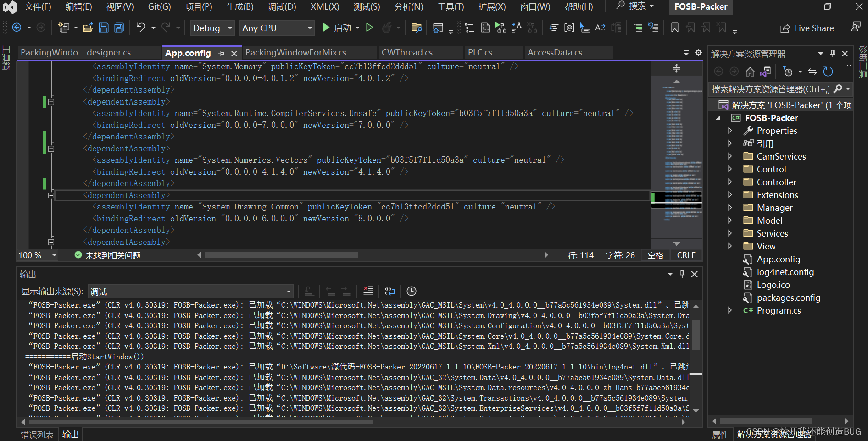Refresh the Solution Explorer
Image resolution: width=868 pixels, height=441 pixels.
tap(828, 72)
